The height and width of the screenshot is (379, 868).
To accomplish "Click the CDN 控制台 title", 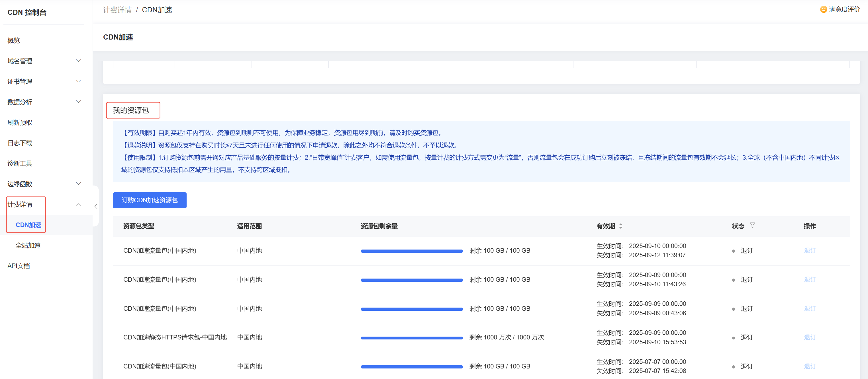I will coord(27,13).
